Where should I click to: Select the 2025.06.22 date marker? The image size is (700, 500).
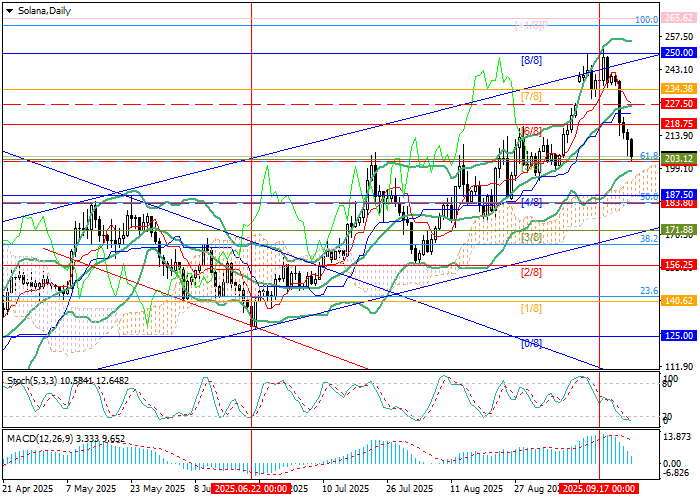(x=250, y=489)
